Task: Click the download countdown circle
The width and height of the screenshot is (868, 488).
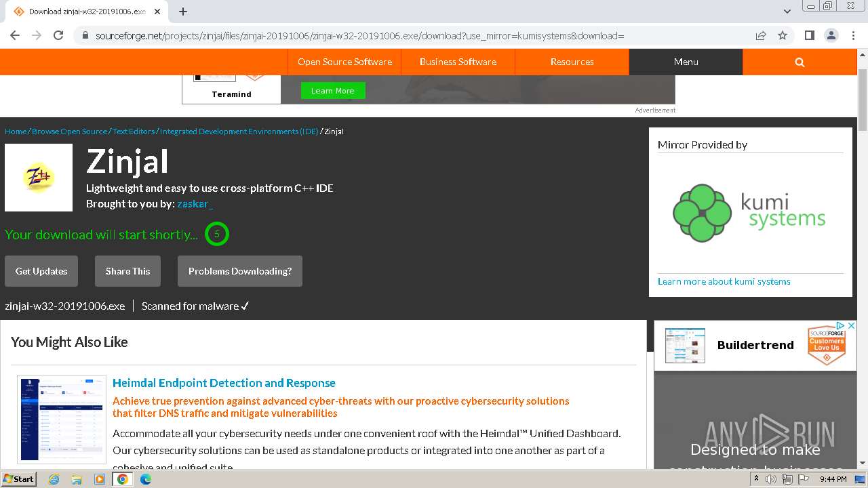Action: coord(217,234)
